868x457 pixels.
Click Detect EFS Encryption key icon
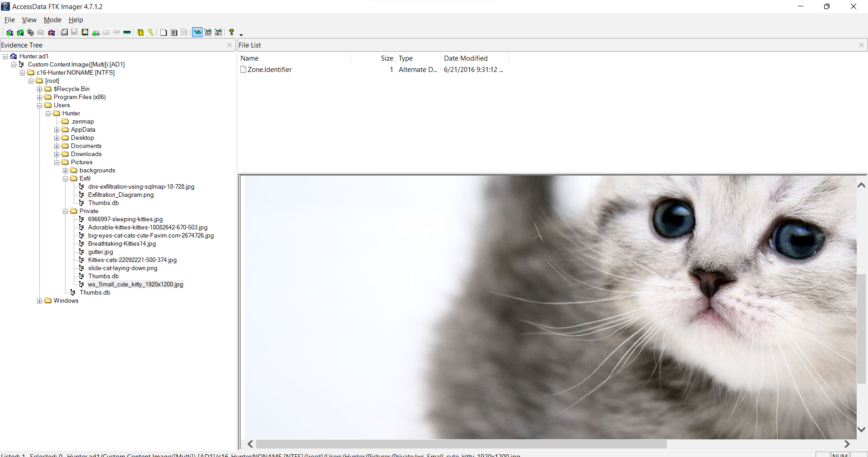[151, 32]
